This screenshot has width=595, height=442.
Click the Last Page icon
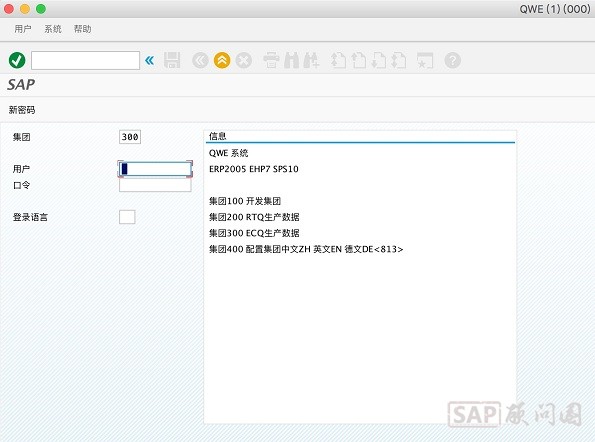(x=398, y=60)
